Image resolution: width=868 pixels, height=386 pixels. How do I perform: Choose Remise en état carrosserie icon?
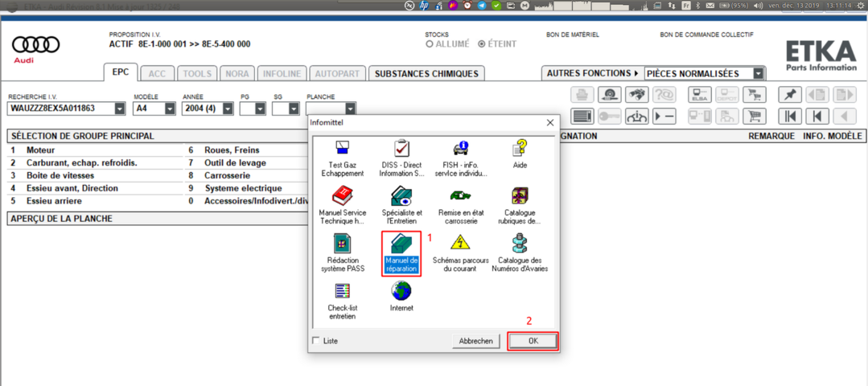(x=461, y=205)
